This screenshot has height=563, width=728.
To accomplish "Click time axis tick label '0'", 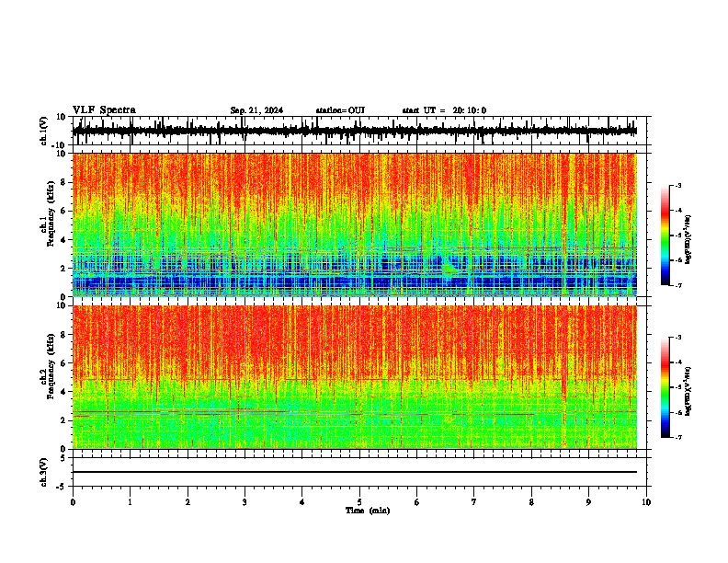I will click(73, 502).
